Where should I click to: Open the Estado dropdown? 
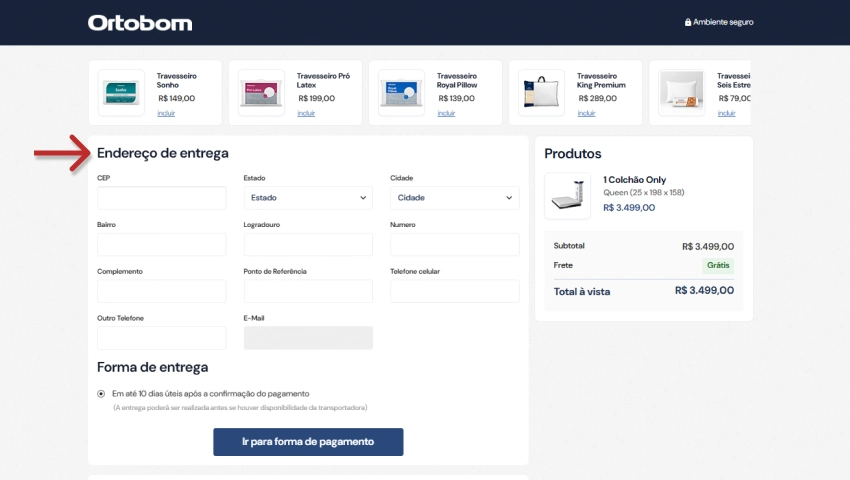pos(308,198)
